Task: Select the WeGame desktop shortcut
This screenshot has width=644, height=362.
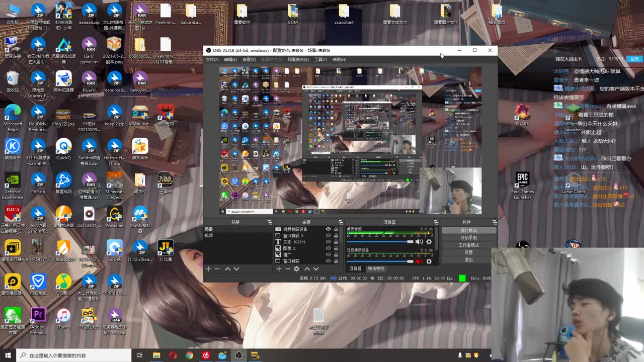Action: pyautogui.click(x=114, y=217)
